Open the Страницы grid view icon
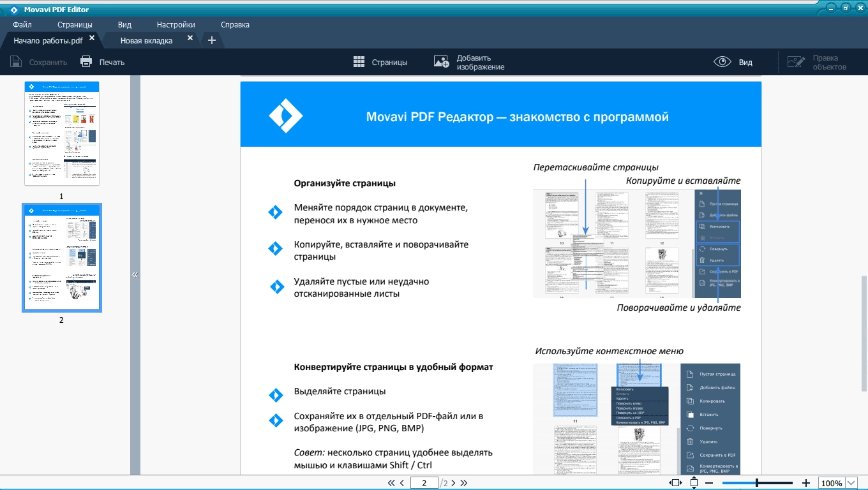 [359, 62]
